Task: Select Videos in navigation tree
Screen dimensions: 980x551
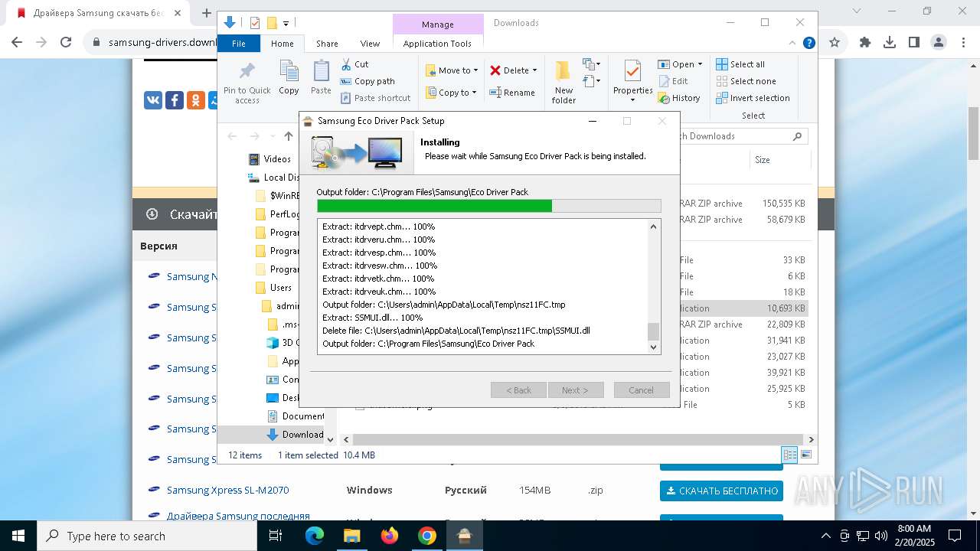Action: 277,159
